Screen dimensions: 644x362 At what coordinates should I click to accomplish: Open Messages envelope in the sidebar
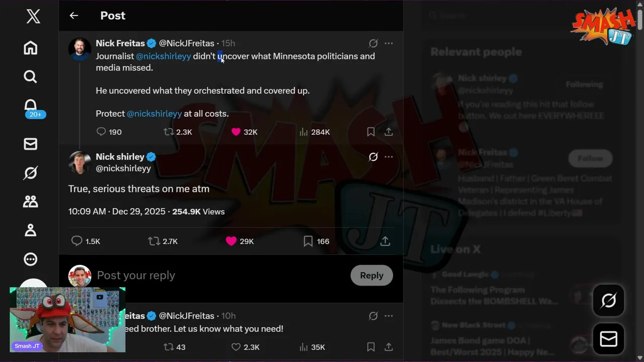point(31,144)
